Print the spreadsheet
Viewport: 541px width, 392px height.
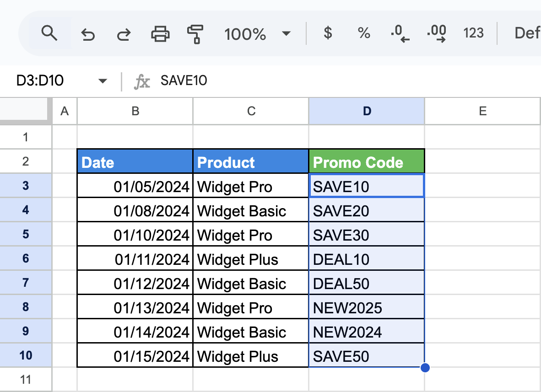160,34
